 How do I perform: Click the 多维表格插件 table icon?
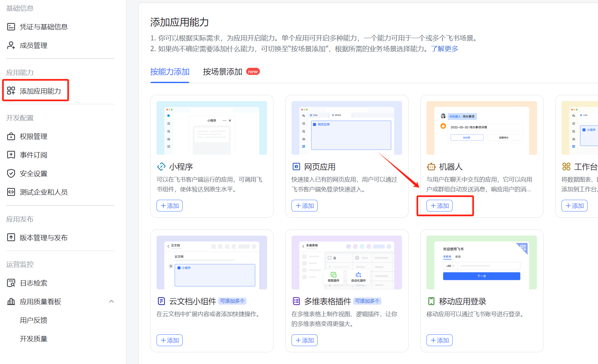[296, 301]
